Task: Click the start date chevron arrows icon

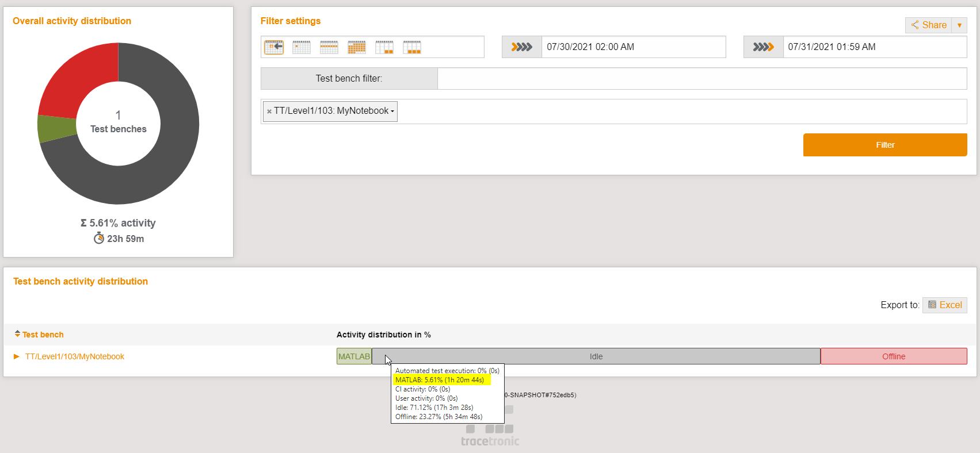Action: 522,47
